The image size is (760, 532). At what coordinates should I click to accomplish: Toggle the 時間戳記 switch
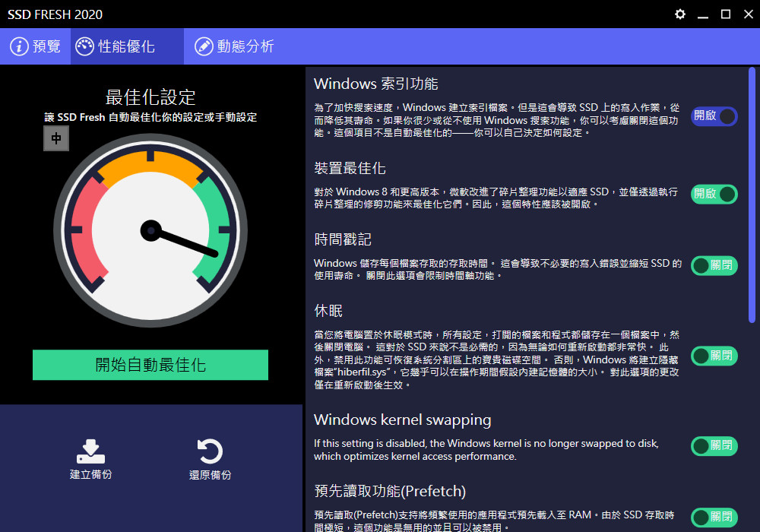pos(714,265)
